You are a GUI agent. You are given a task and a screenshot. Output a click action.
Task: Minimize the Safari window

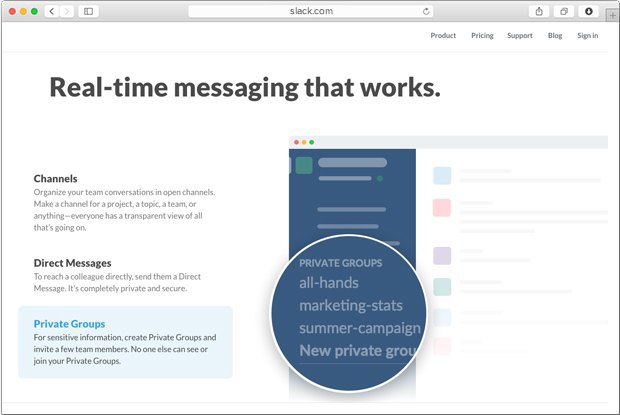23,11
